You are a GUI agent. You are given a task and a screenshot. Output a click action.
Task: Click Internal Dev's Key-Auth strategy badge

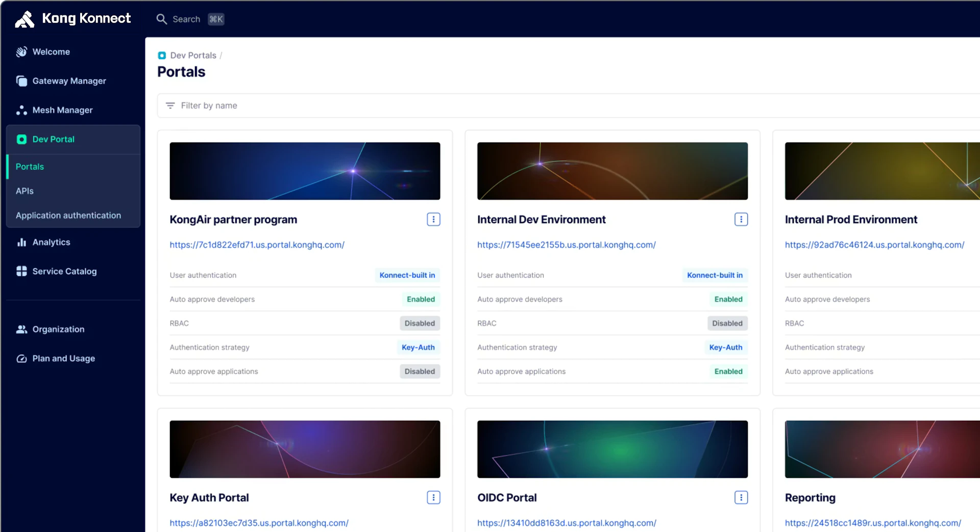(x=726, y=347)
